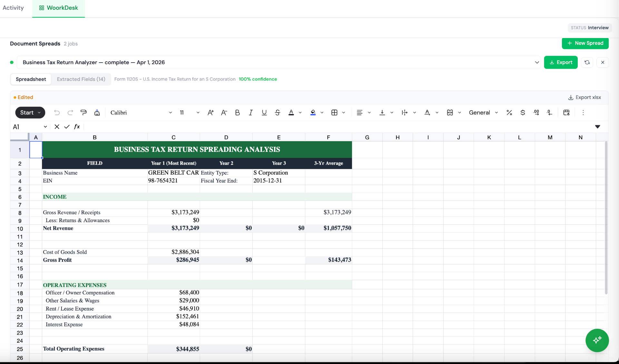Open the Start ribbon dropdown

click(30, 113)
